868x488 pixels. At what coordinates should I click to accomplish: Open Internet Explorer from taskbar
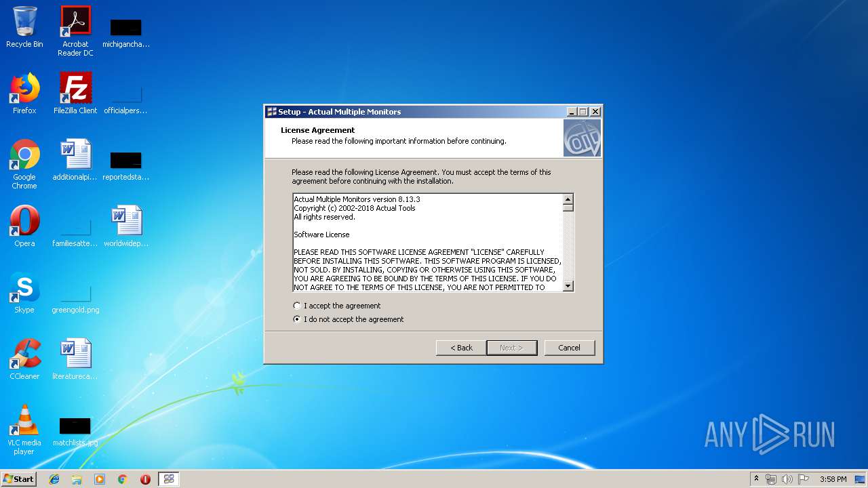[54, 479]
